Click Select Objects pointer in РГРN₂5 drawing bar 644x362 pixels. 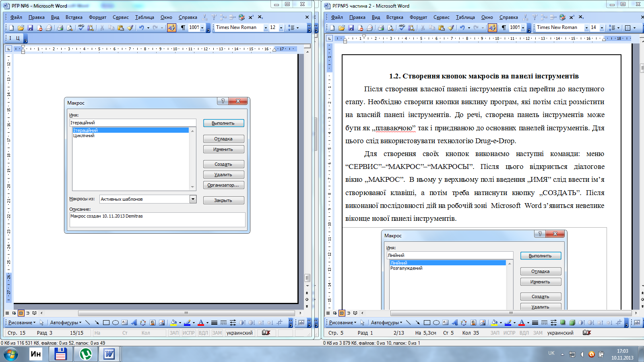(x=362, y=323)
